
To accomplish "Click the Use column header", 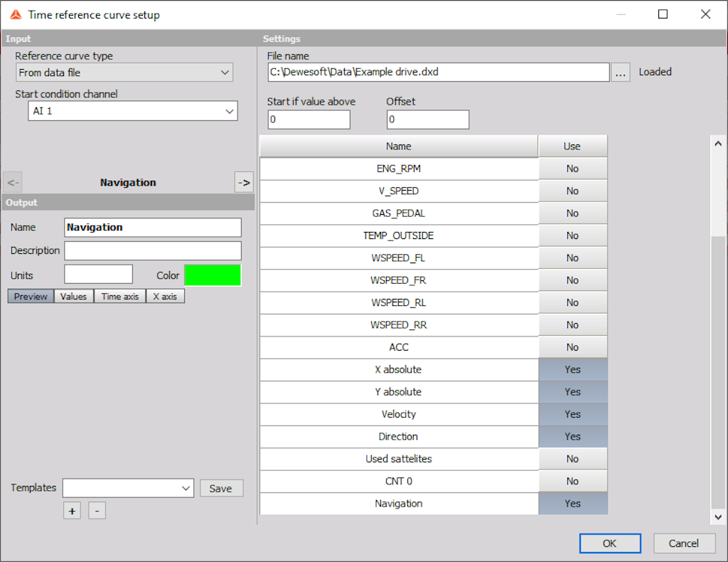I will tap(572, 147).
